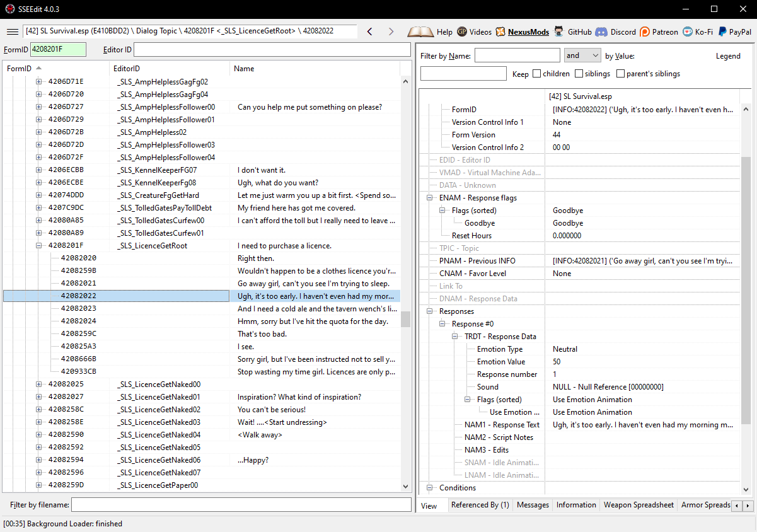Select PNAM - Previous INFO row
The width and height of the screenshot is (757, 532).
pyautogui.click(x=580, y=261)
